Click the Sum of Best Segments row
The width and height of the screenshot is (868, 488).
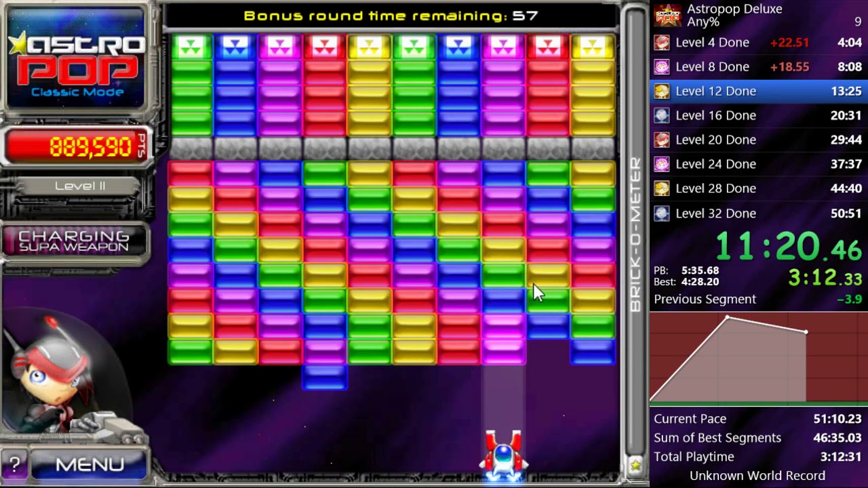pos(759,438)
